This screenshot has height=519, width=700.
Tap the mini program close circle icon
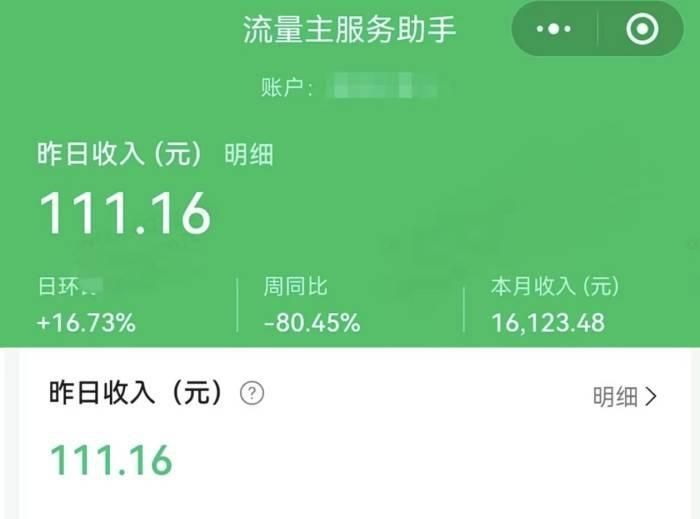tap(642, 29)
